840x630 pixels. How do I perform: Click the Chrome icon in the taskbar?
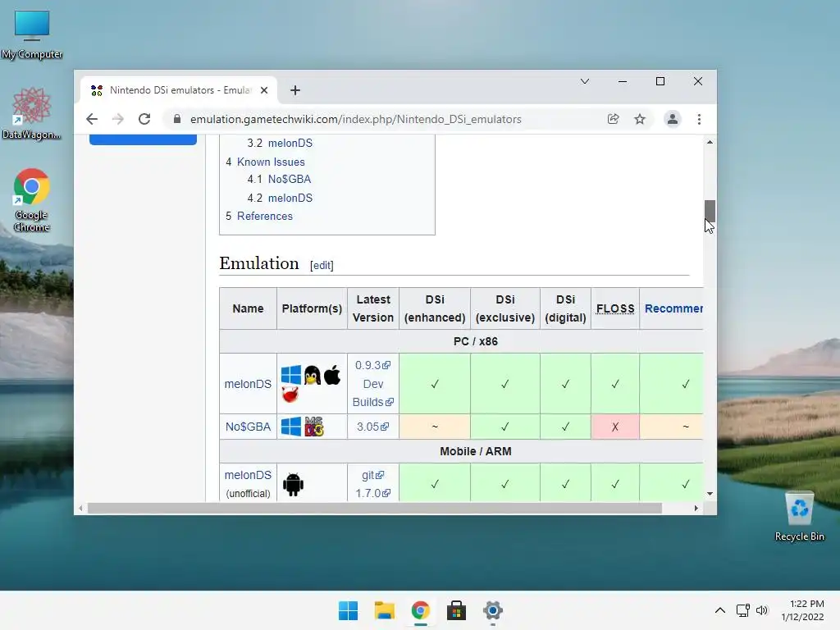pos(421,610)
